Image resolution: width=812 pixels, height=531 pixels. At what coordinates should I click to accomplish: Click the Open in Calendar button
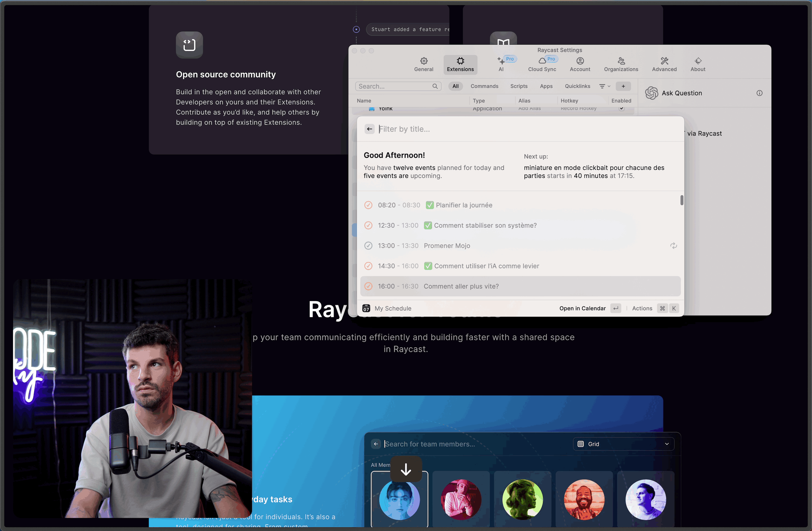(x=582, y=308)
